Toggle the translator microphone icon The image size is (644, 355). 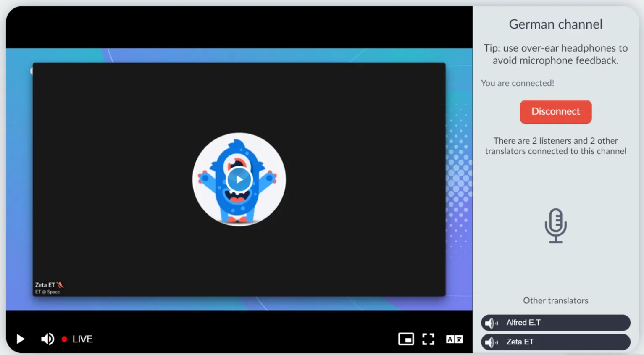pos(555,226)
